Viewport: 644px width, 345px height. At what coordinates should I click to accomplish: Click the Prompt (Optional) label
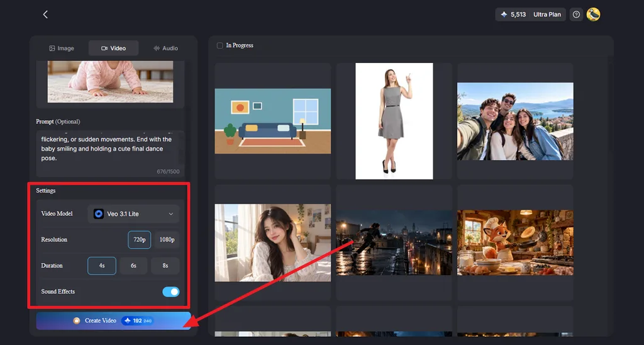(x=58, y=122)
